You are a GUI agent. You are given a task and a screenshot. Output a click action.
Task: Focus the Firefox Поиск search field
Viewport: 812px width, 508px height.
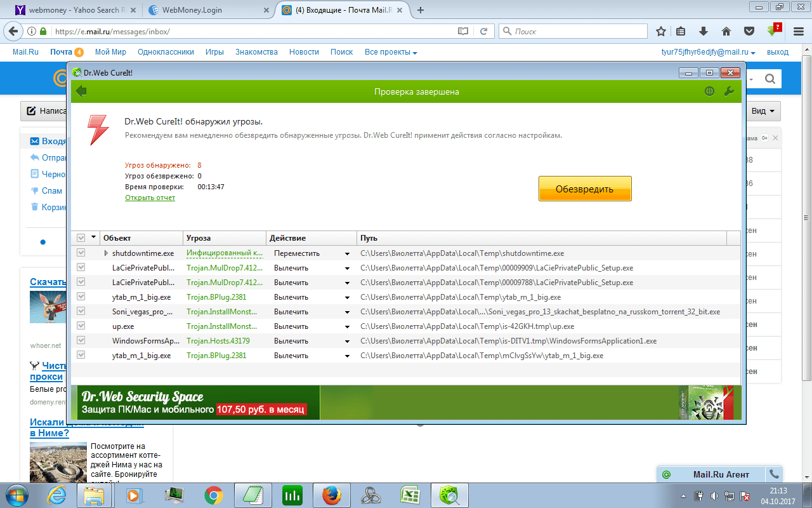[x=574, y=31]
